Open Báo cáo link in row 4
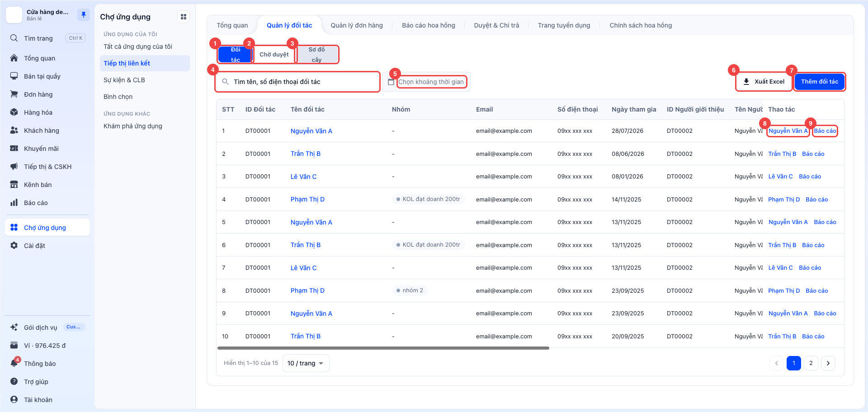 tap(817, 199)
